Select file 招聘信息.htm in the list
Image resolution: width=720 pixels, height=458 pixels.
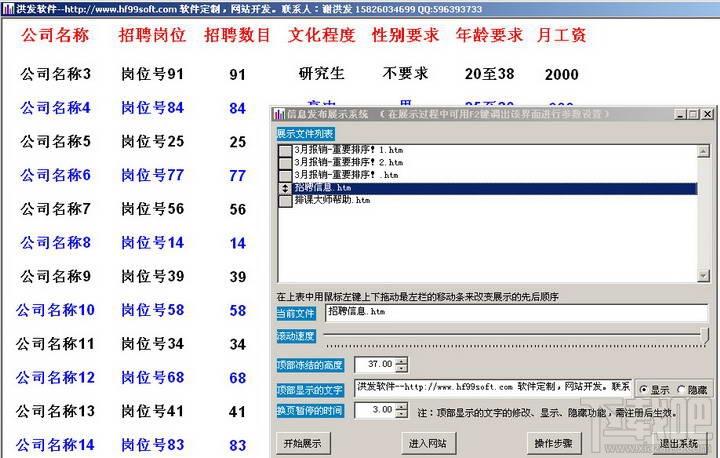pos(495,188)
